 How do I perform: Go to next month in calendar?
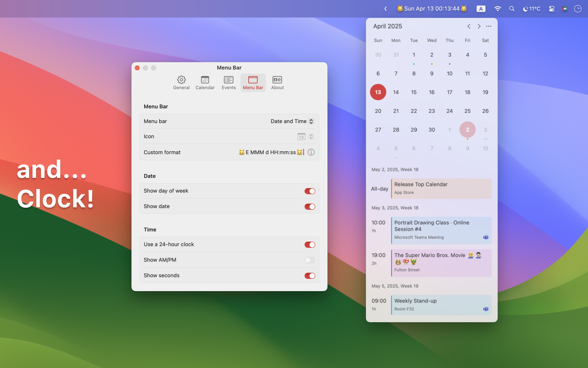click(x=479, y=26)
